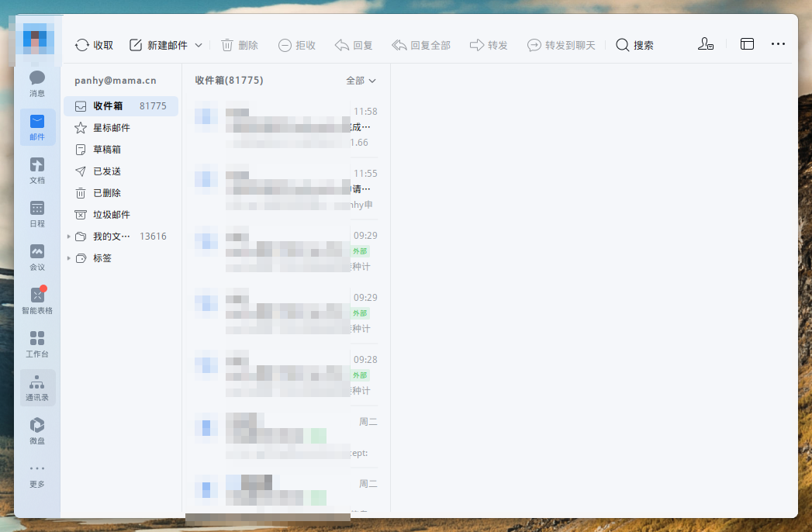Open the 星标邮件 starred mail folder
The height and width of the screenshot is (532, 812).
(x=121, y=128)
